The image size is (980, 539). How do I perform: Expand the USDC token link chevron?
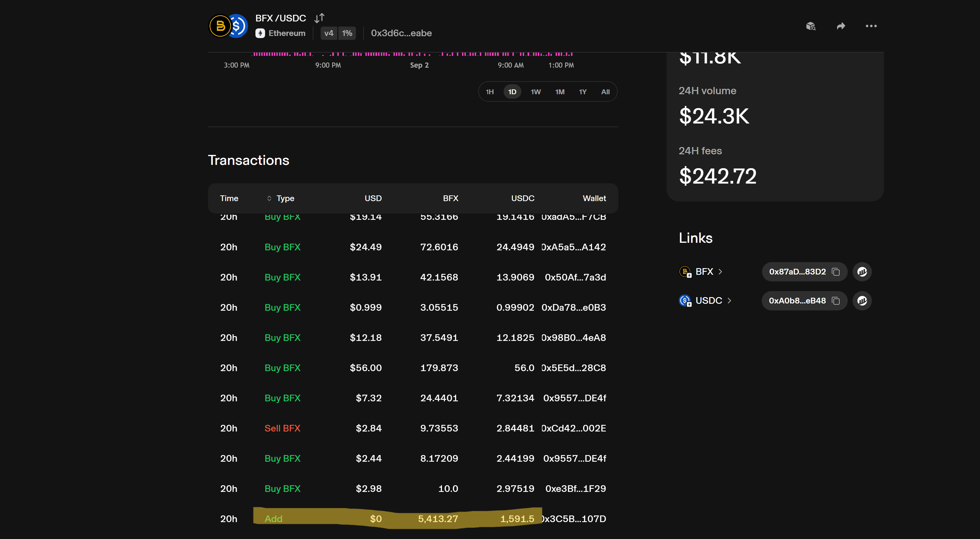coord(729,300)
